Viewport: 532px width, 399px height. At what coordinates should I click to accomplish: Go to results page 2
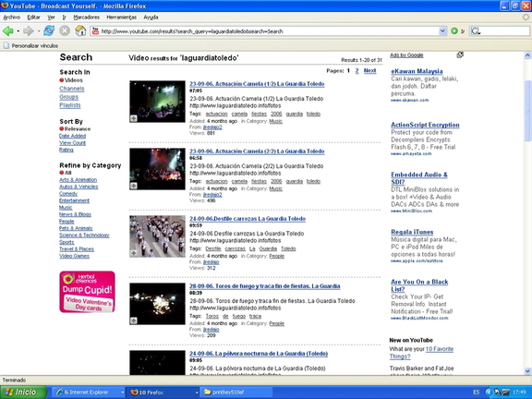(357, 71)
